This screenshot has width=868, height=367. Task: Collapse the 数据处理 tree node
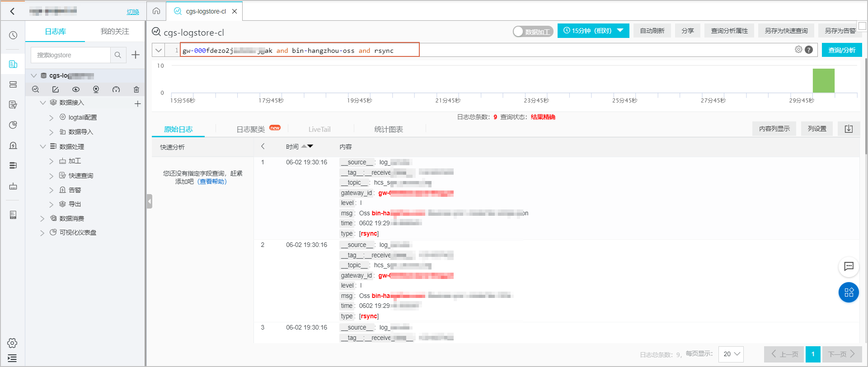tap(43, 146)
